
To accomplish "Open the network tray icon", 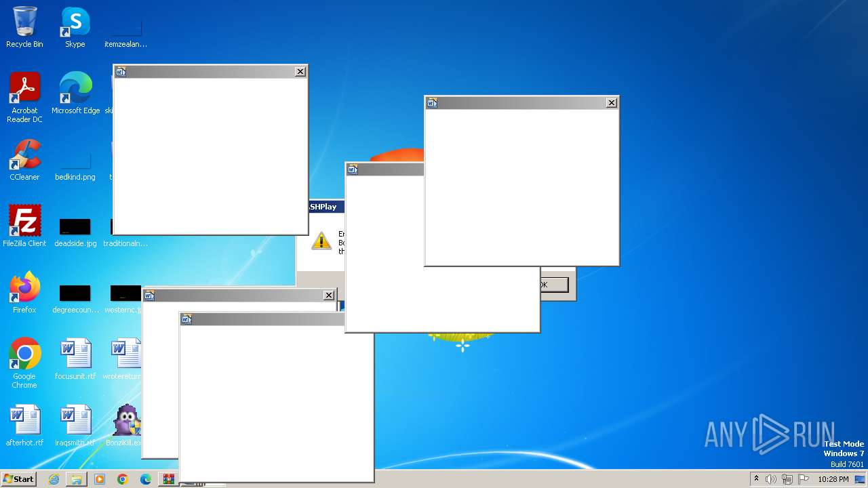I will [787, 479].
